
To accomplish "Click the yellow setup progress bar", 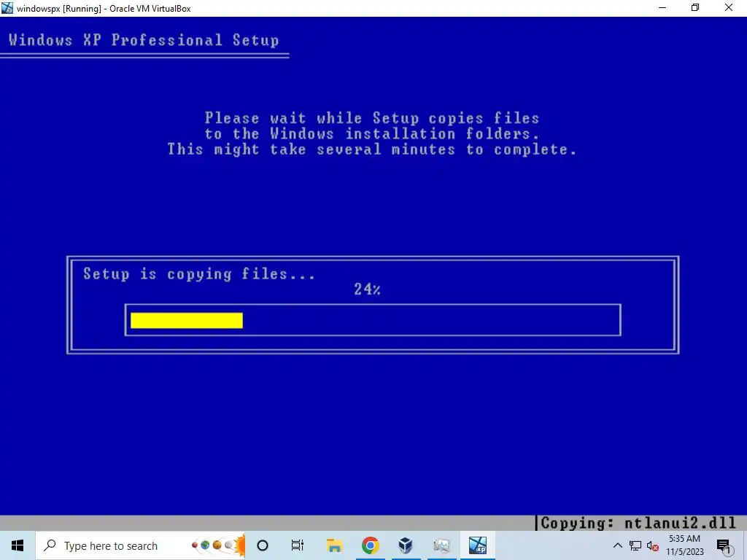I will tap(187, 321).
